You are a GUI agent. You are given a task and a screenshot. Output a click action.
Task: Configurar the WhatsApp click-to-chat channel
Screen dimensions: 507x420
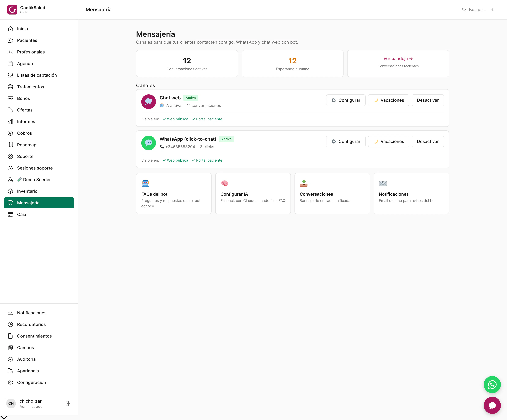click(346, 141)
